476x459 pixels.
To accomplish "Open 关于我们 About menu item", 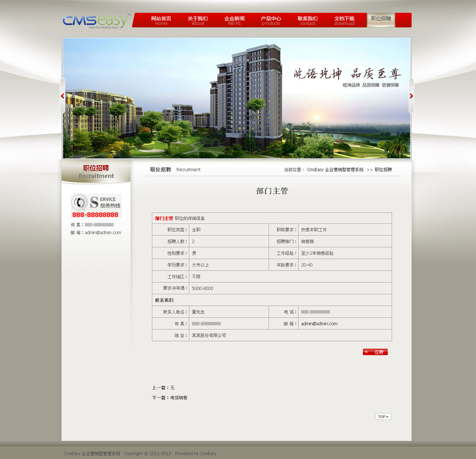I will [198, 20].
